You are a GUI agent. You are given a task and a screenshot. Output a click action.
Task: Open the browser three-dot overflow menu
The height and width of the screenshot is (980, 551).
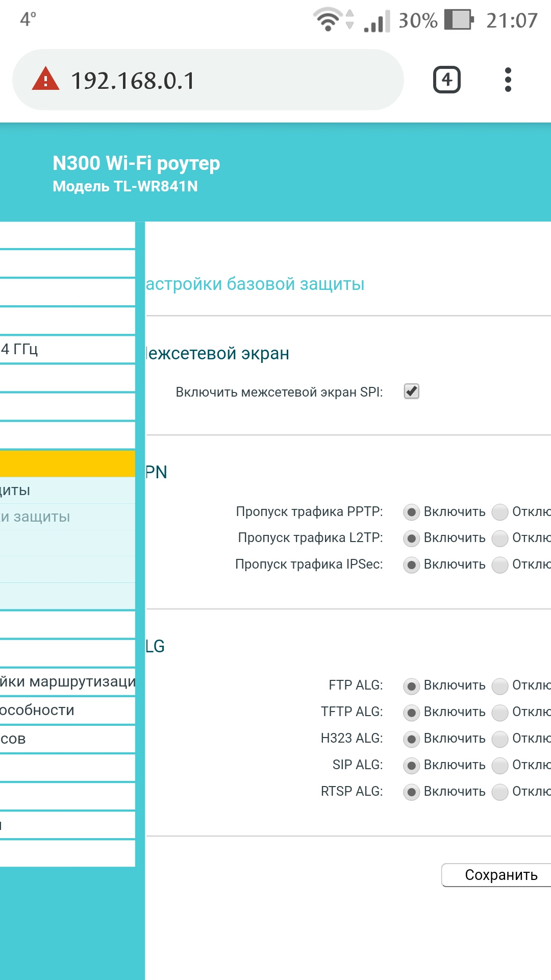508,80
